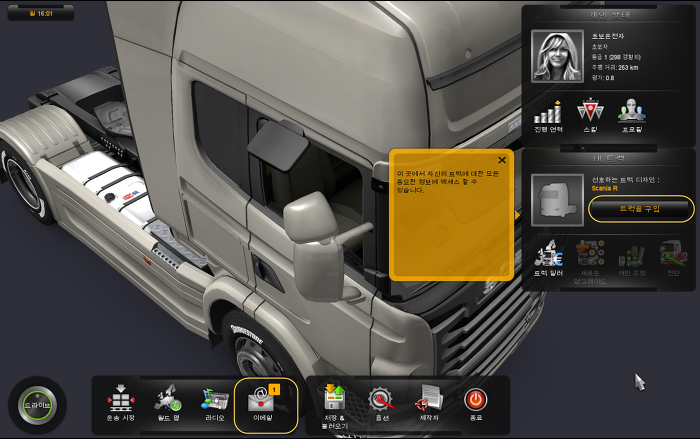Viewport: 700px width, 439px height.
Task: Open the 라디오 radio player
Action: coord(215,403)
